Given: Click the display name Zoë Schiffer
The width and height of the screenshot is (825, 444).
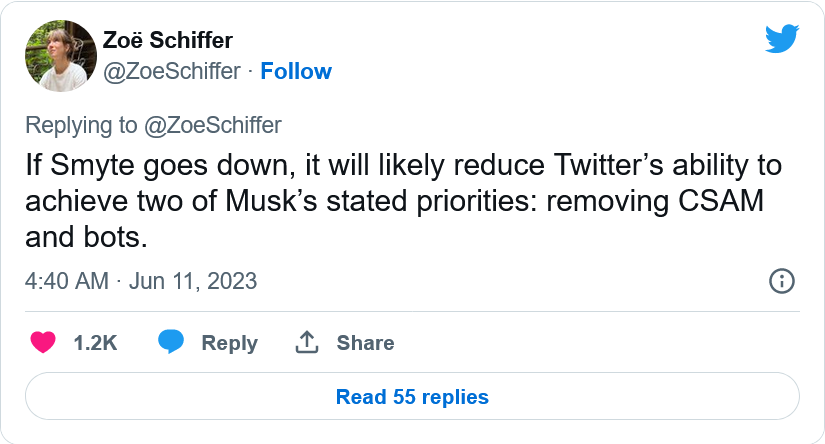Looking at the screenshot, I should click(x=168, y=41).
